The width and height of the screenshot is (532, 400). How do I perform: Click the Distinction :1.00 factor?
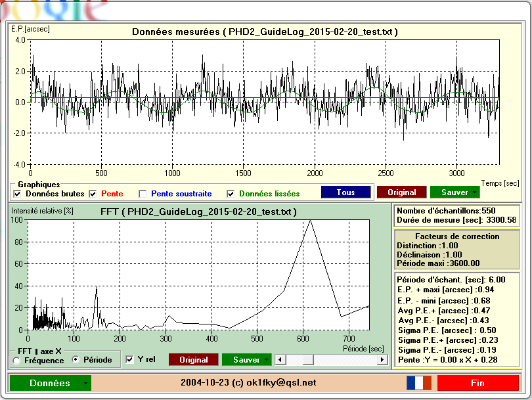coord(428,245)
